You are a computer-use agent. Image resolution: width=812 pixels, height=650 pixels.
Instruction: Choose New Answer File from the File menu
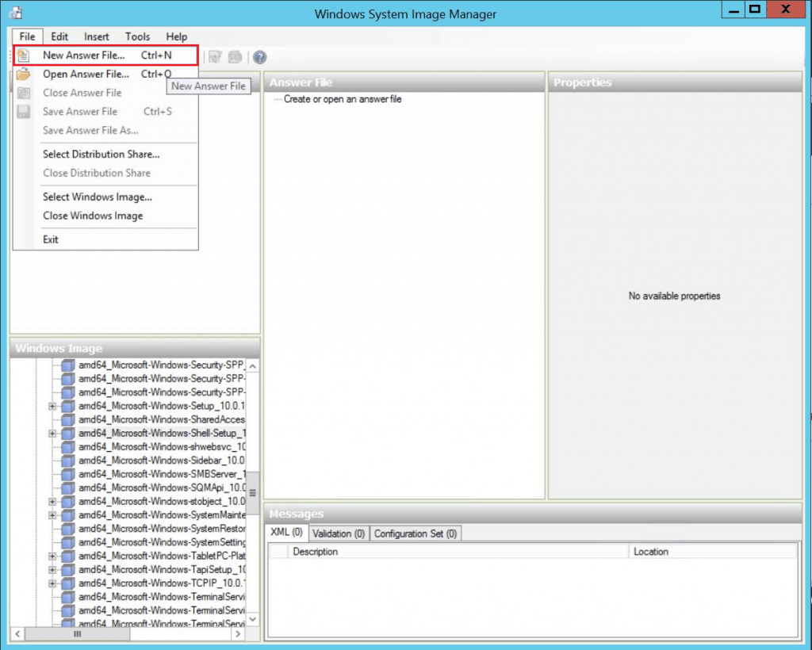pos(105,55)
